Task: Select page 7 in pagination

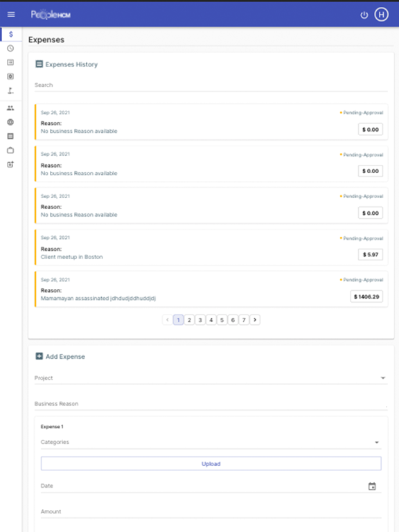Action: (x=244, y=320)
